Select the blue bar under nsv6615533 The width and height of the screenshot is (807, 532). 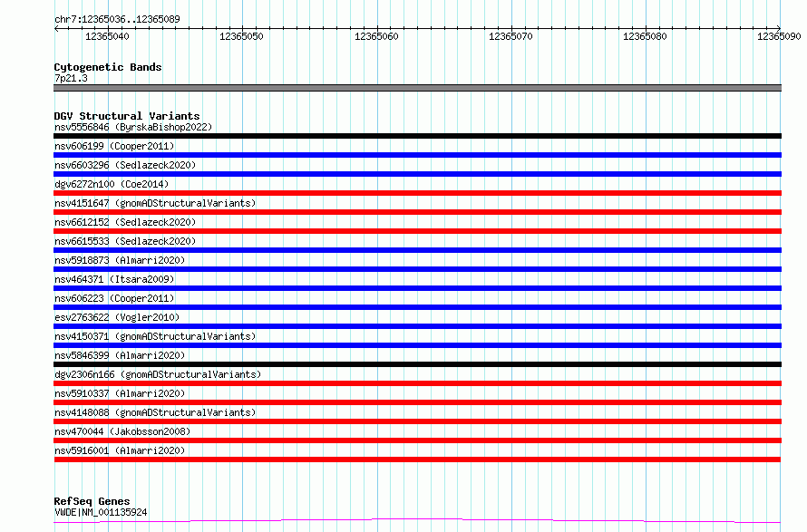pos(417,250)
